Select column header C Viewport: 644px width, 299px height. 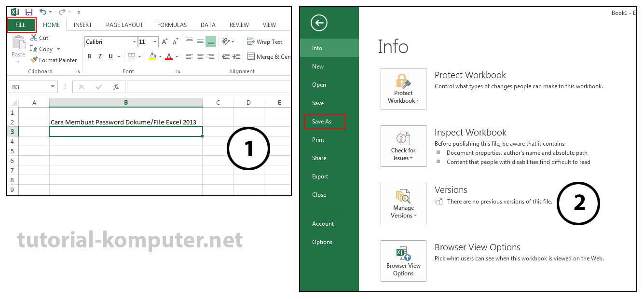(218, 102)
